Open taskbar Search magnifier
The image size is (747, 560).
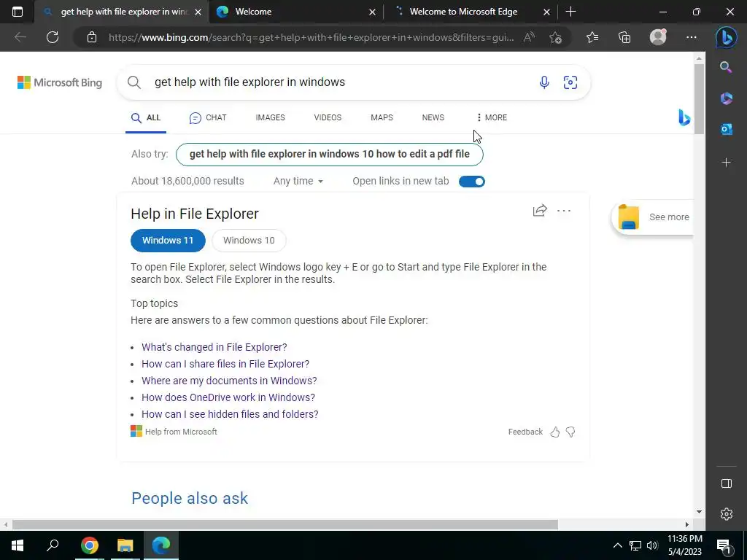(53, 545)
